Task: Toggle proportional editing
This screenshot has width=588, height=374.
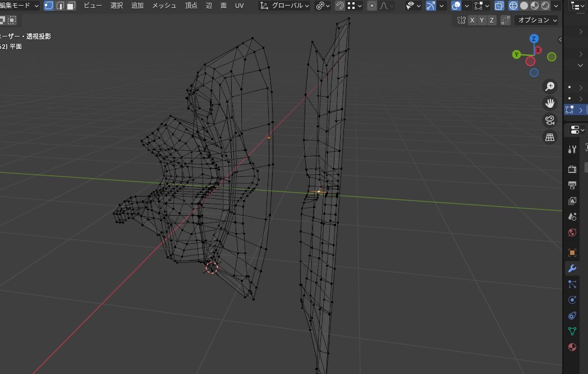Action: point(371,6)
